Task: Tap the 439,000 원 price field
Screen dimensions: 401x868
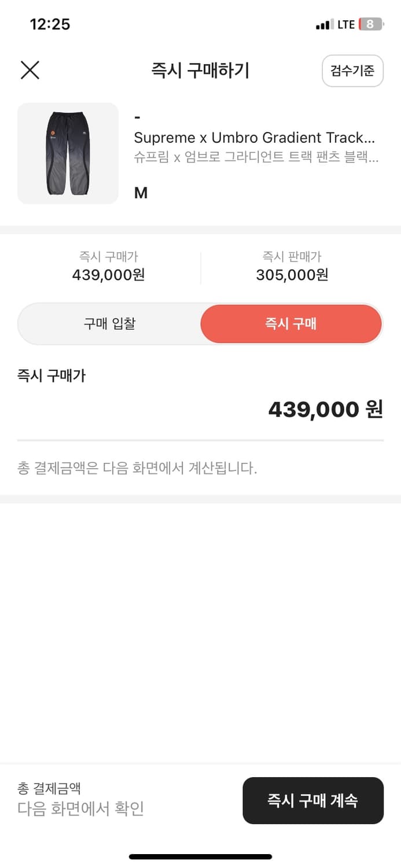Action: [x=326, y=409]
